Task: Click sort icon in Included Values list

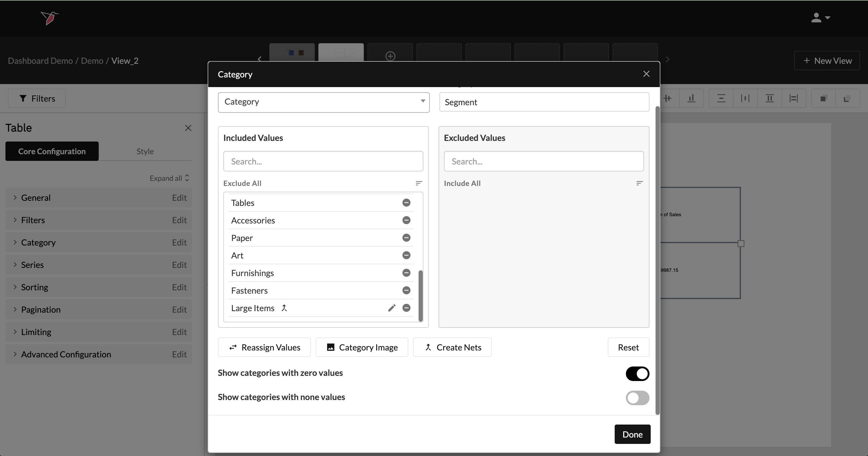Action: pos(419,183)
